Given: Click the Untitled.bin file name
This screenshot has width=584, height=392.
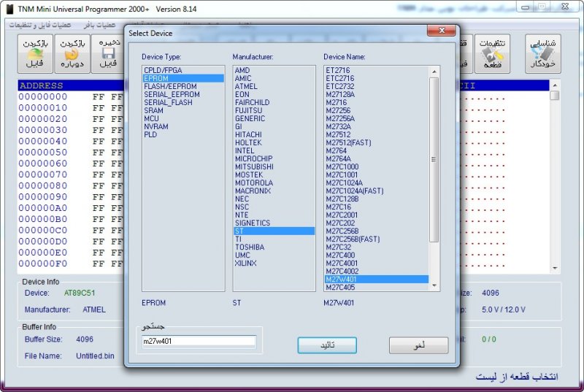Looking at the screenshot, I should (x=95, y=356).
